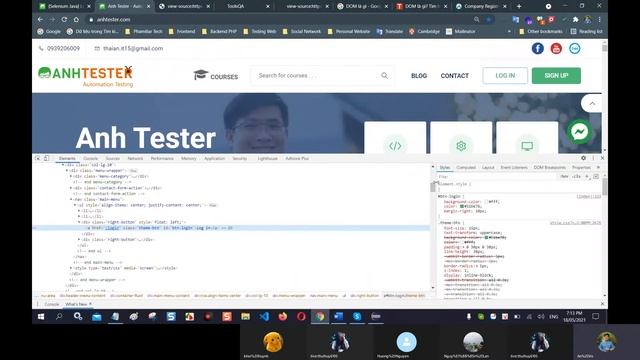The height and width of the screenshot is (360, 640).
Task: Add new style rule plus icon
Action: 587,176
